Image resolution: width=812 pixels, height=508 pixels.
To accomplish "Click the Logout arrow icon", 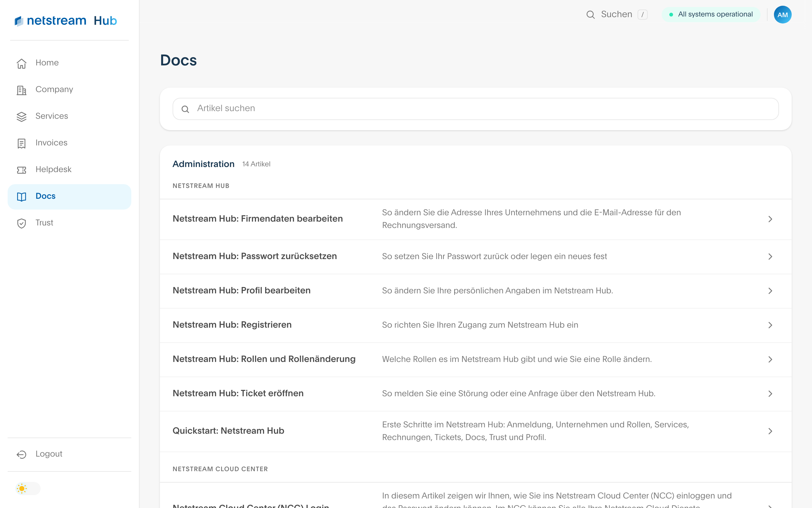I will 22,454.
